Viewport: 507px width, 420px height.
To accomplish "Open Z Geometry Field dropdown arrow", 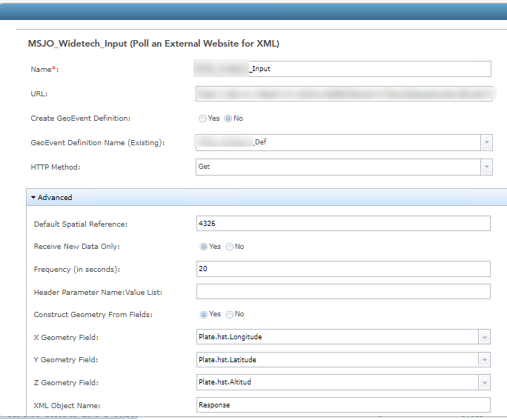I will click(484, 382).
